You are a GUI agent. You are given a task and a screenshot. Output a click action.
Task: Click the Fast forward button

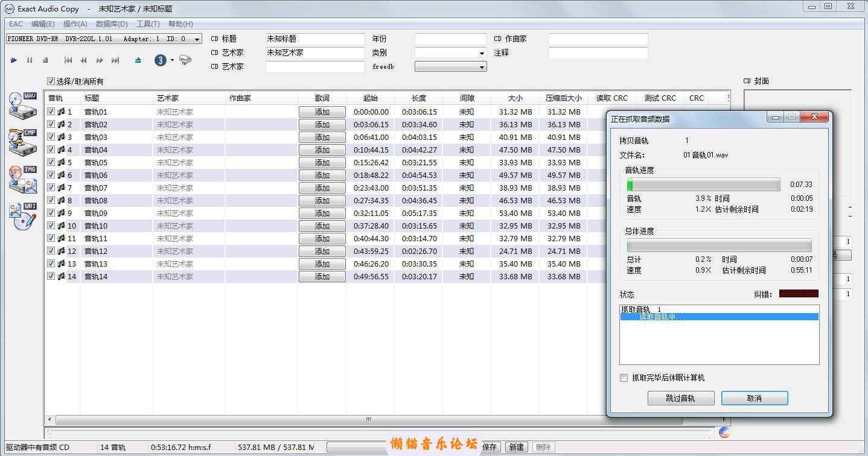pos(100,60)
